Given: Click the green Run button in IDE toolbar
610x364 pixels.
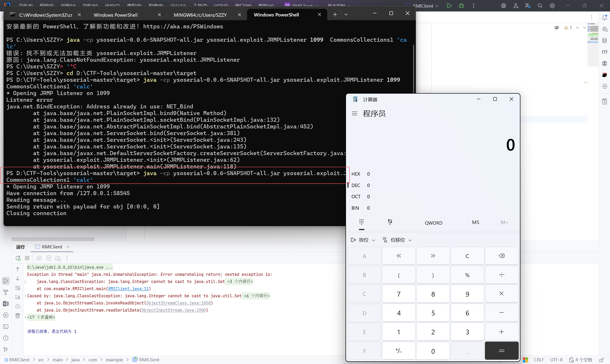Looking at the screenshot, I should pyautogui.click(x=449, y=6).
